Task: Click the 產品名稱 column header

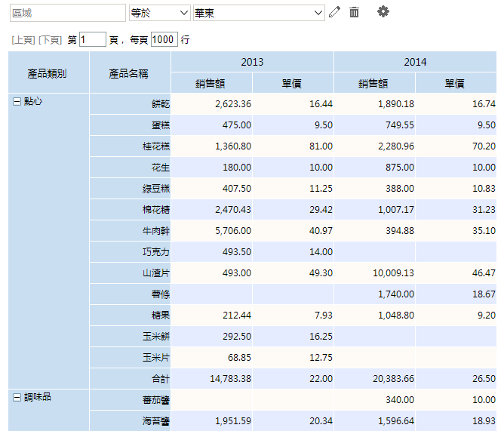Action: (x=129, y=73)
